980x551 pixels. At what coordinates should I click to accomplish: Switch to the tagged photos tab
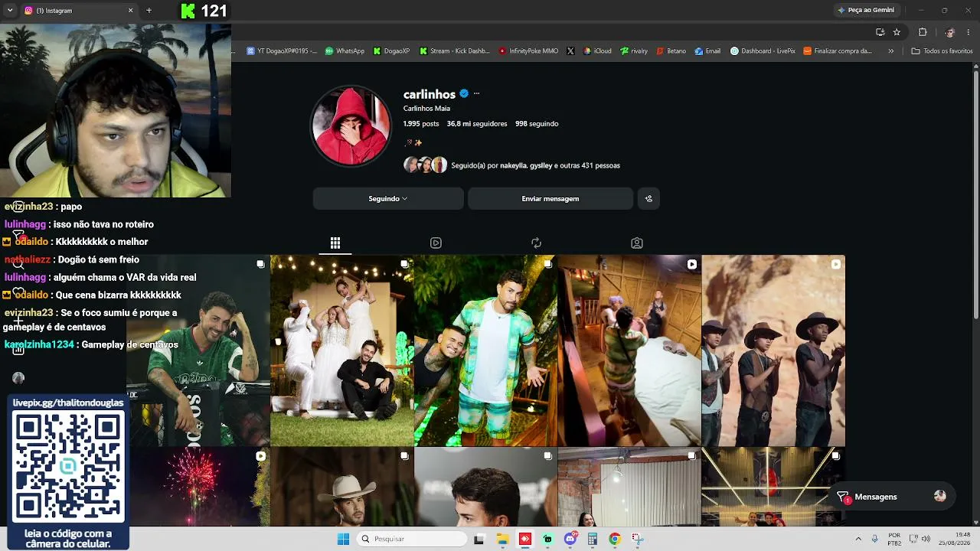point(636,243)
